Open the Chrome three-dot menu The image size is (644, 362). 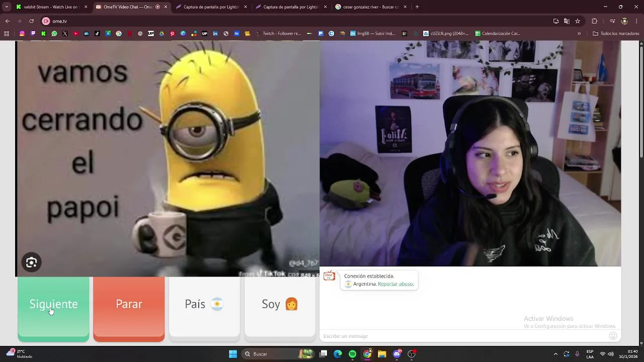pos(636,21)
